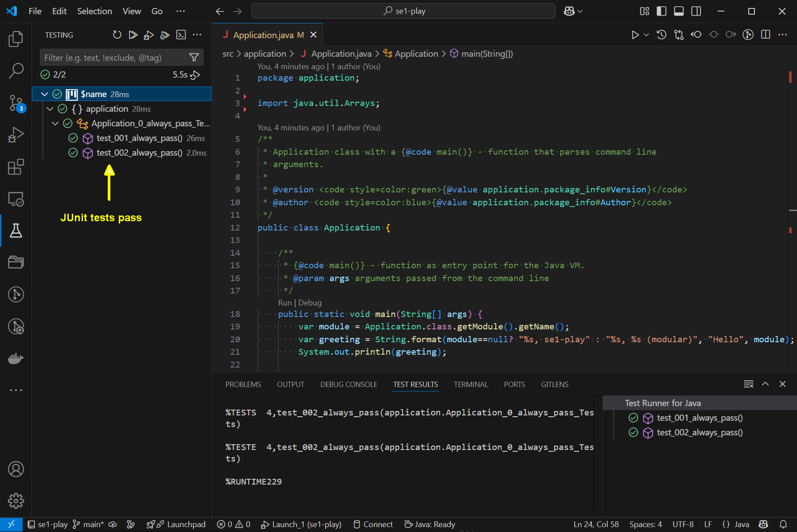The image size is (797, 532).
Task: Show test output terminal icon
Action: [181, 35]
